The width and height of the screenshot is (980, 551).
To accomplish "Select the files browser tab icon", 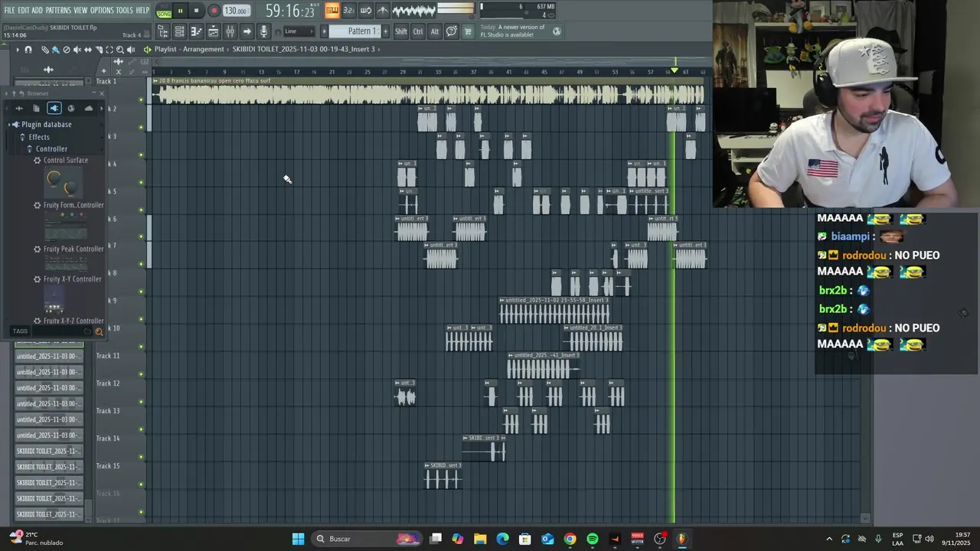I will click(36, 109).
